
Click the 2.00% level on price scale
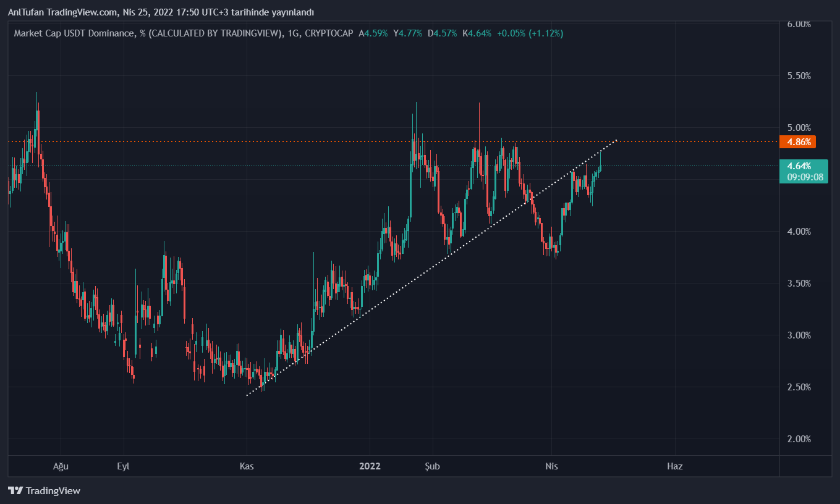pos(799,439)
